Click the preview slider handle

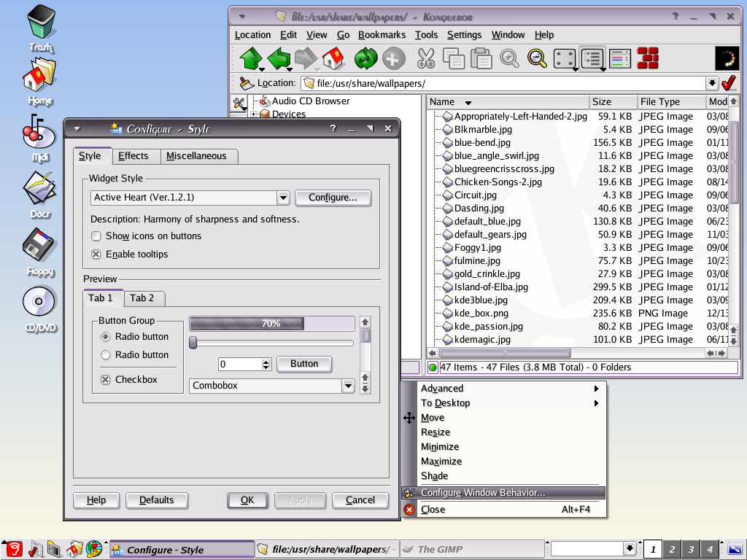[193, 343]
